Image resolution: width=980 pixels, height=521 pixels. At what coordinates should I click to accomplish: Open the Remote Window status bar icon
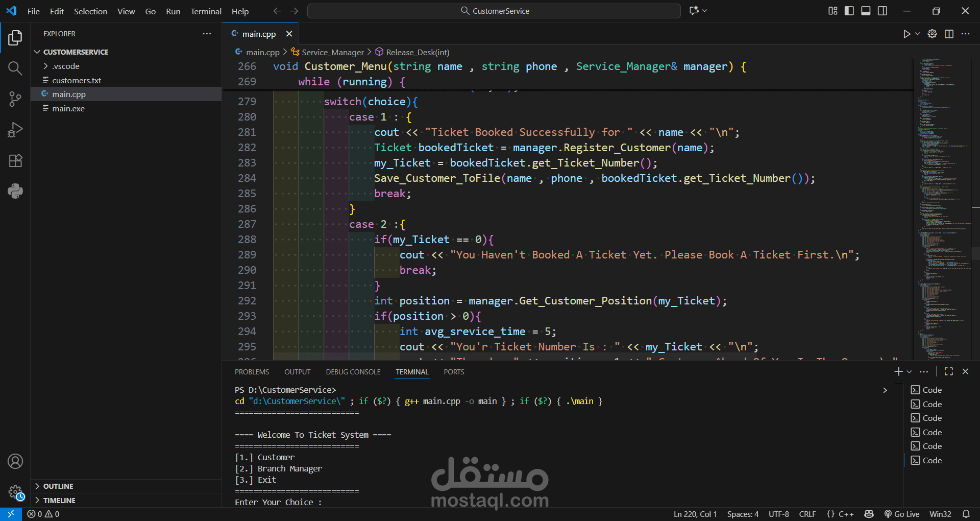click(x=11, y=514)
